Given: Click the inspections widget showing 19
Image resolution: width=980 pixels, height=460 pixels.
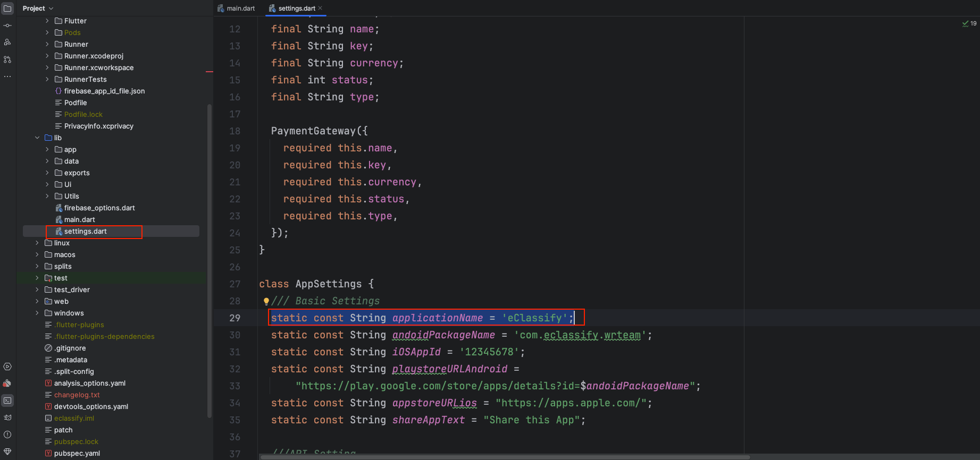Looking at the screenshot, I should pyautogui.click(x=969, y=23).
